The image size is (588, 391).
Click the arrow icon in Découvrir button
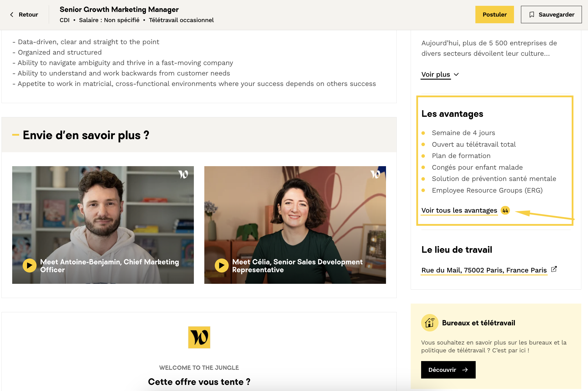coord(465,370)
